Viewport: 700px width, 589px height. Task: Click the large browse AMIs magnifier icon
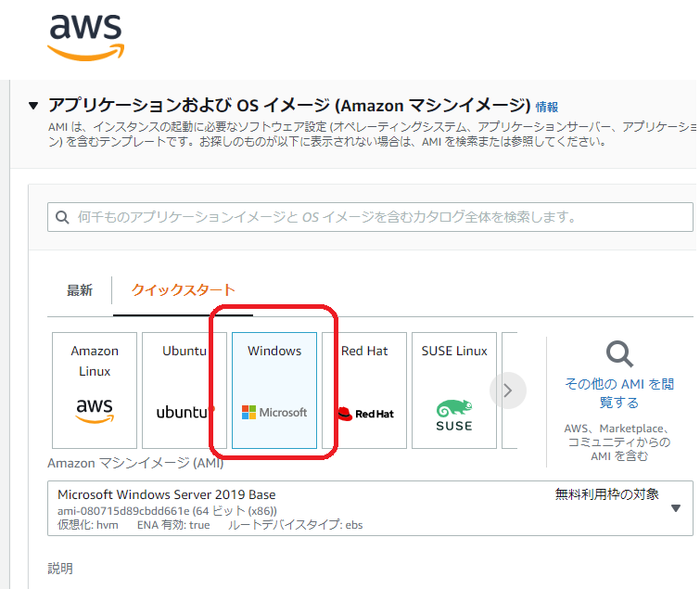point(618,353)
